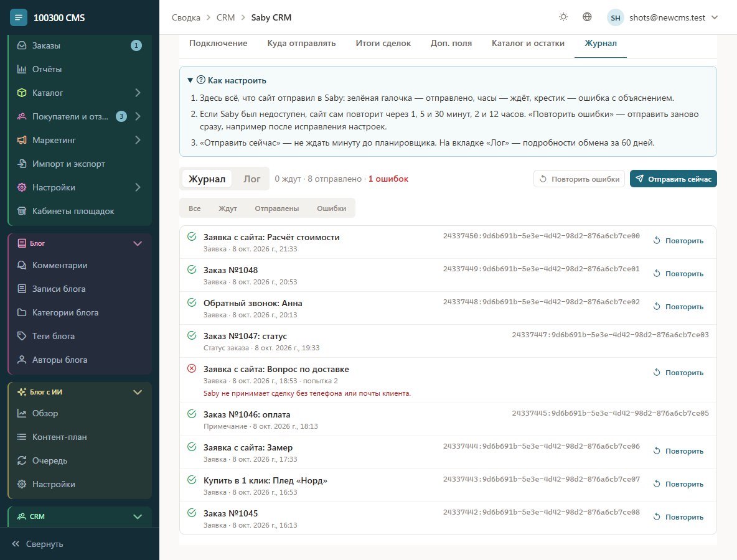
Task: Click the Заказ №1047: статус entry title
Action: click(245, 336)
